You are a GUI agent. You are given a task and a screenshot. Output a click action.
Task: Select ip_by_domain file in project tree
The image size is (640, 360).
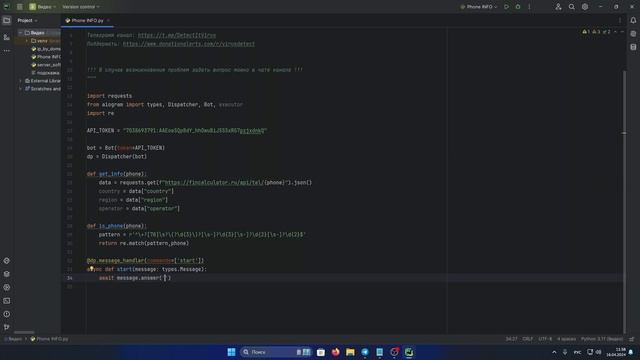click(46, 49)
